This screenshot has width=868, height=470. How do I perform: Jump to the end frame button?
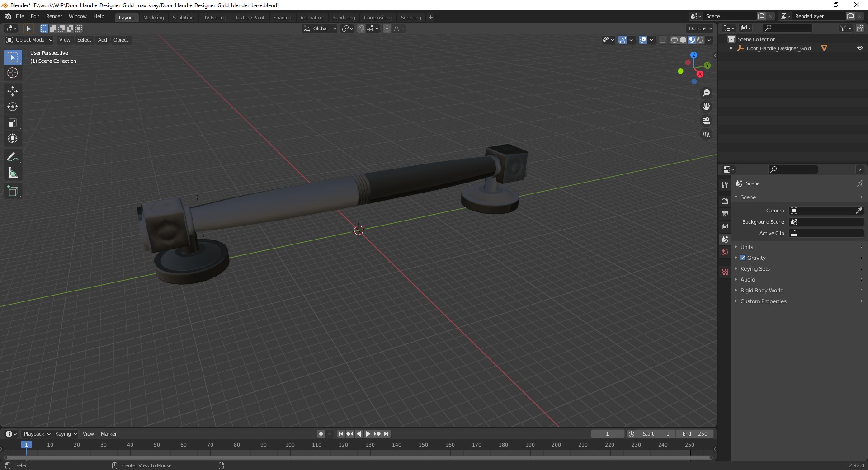pyautogui.click(x=386, y=434)
